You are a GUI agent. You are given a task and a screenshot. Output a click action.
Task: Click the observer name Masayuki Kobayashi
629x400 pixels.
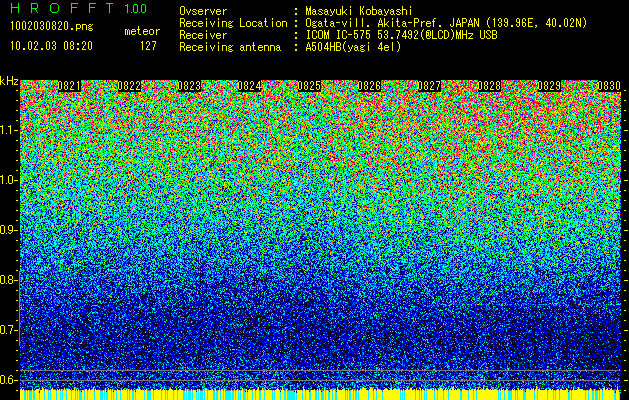coord(359,11)
